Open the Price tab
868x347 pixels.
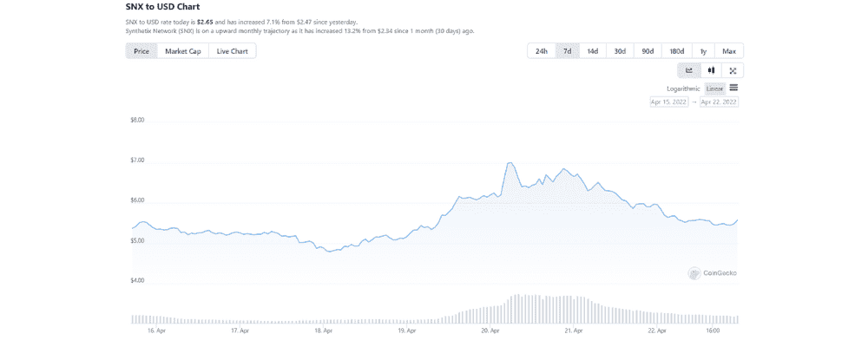[141, 51]
